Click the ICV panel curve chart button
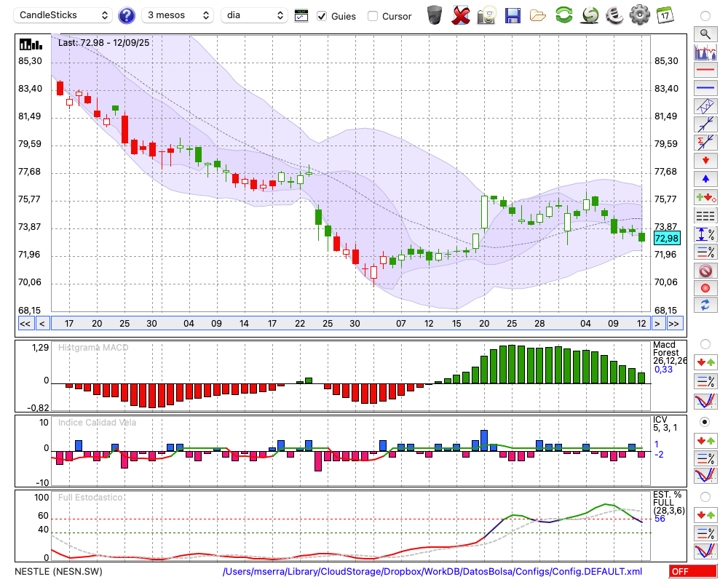728x582 pixels. [705, 476]
